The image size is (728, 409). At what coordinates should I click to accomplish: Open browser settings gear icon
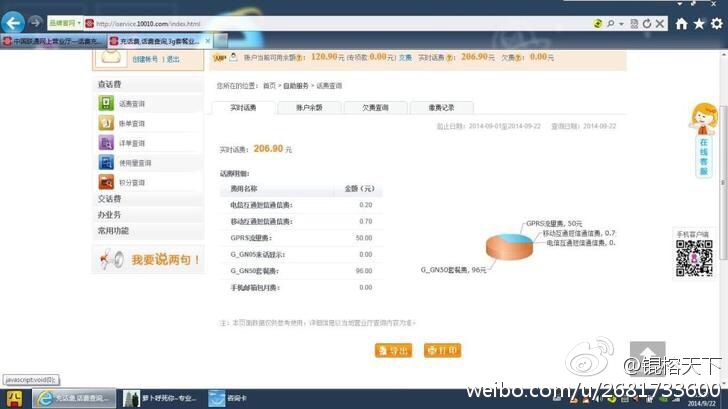pos(716,23)
